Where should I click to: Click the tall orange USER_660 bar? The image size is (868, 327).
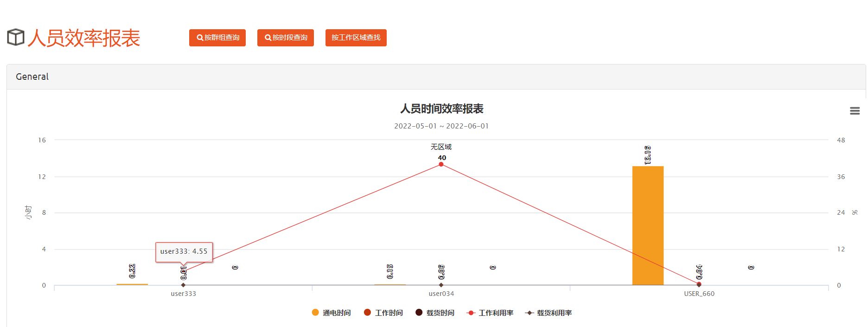pyautogui.click(x=648, y=225)
